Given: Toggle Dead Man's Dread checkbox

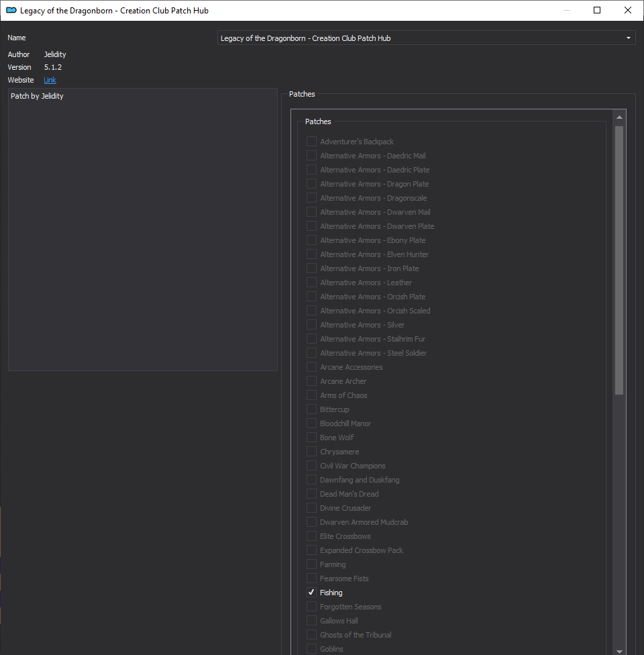Looking at the screenshot, I should [311, 494].
